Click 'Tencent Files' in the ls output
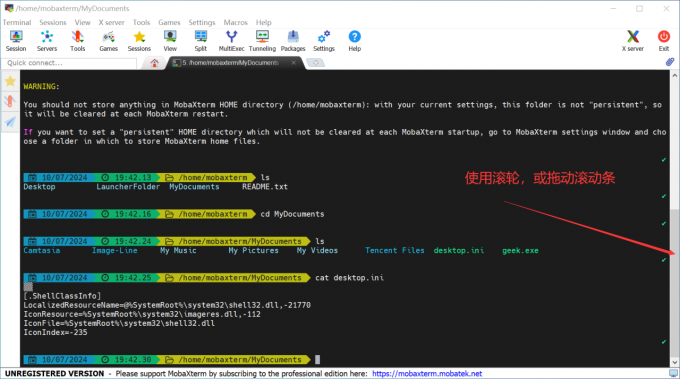Screen dimensions: 680x379 (395, 251)
